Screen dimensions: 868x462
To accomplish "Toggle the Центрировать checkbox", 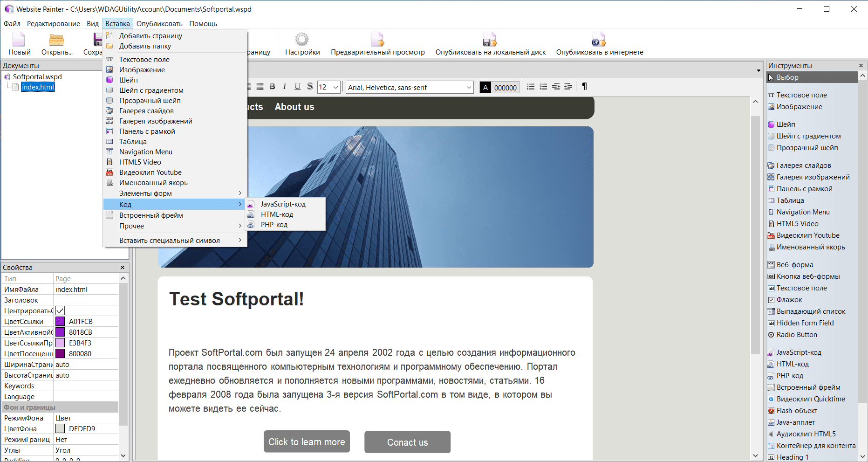I will tap(60, 310).
